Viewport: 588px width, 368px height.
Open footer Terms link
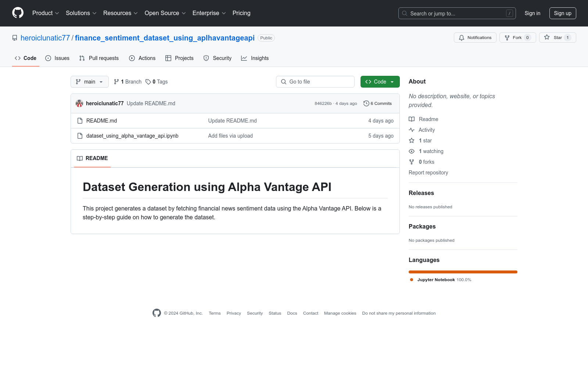(215, 313)
